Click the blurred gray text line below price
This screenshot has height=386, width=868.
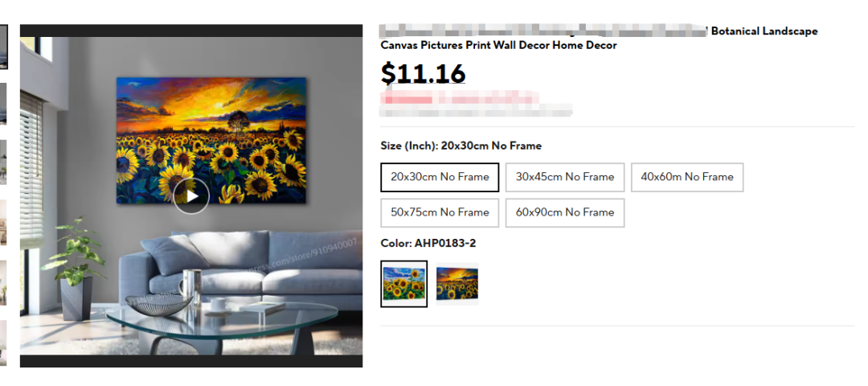[476, 113]
